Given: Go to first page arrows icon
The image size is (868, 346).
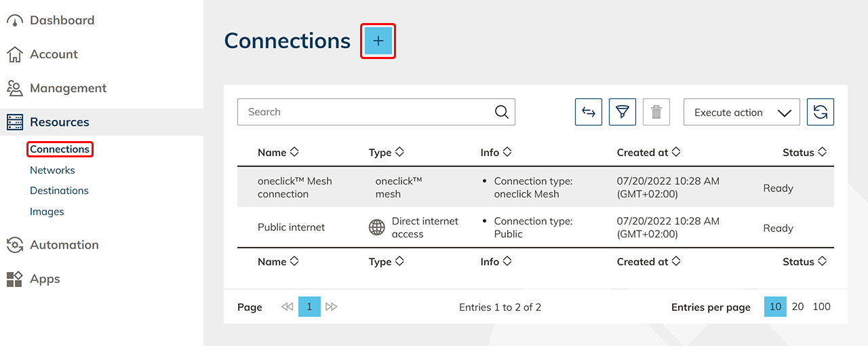Looking at the screenshot, I should point(287,307).
